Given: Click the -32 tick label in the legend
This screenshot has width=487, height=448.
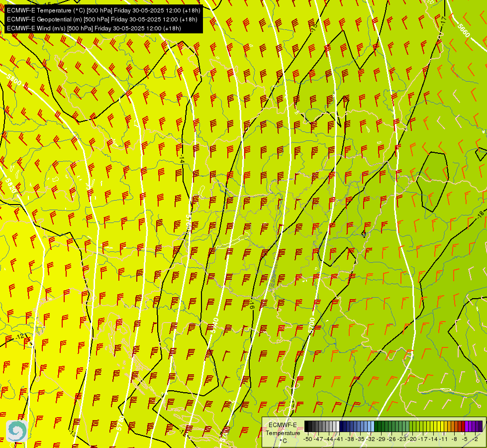Looking at the screenshot, I should (x=371, y=439).
